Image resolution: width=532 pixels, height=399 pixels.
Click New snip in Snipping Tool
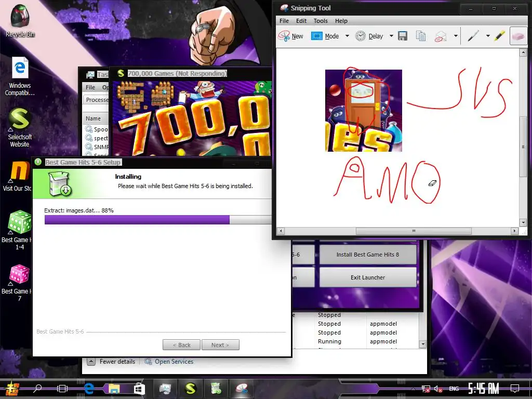tap(290, 36)
